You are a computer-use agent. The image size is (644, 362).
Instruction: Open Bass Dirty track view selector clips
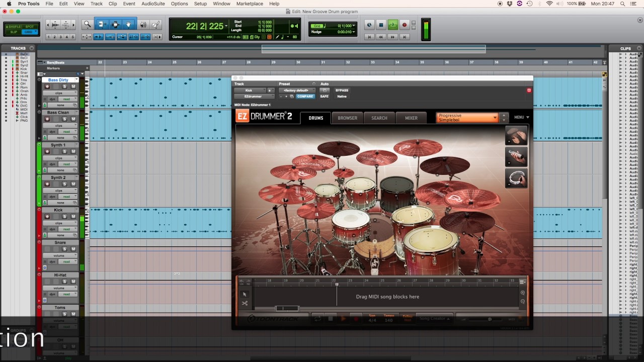tap(60, 93)
